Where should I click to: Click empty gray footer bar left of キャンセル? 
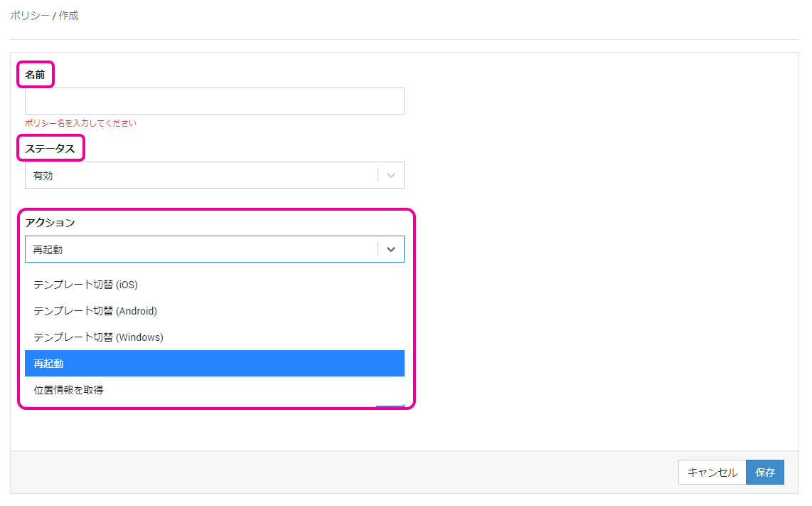tap(341, 472)
